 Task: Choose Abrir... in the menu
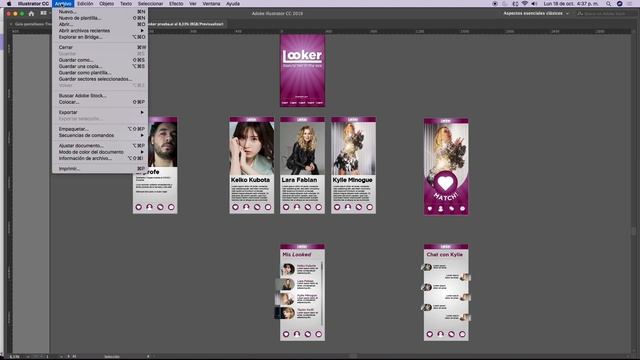[100, 24]
